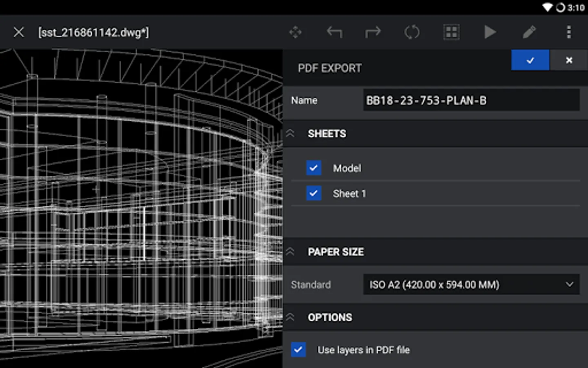Collapse the OPTIONS section

(x=290, y=317)
